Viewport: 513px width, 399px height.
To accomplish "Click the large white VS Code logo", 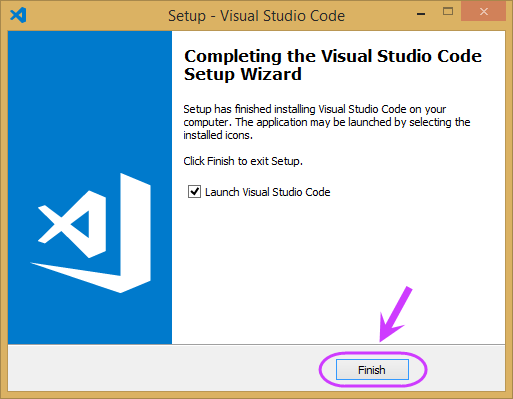I will click(x=91, y=233).
